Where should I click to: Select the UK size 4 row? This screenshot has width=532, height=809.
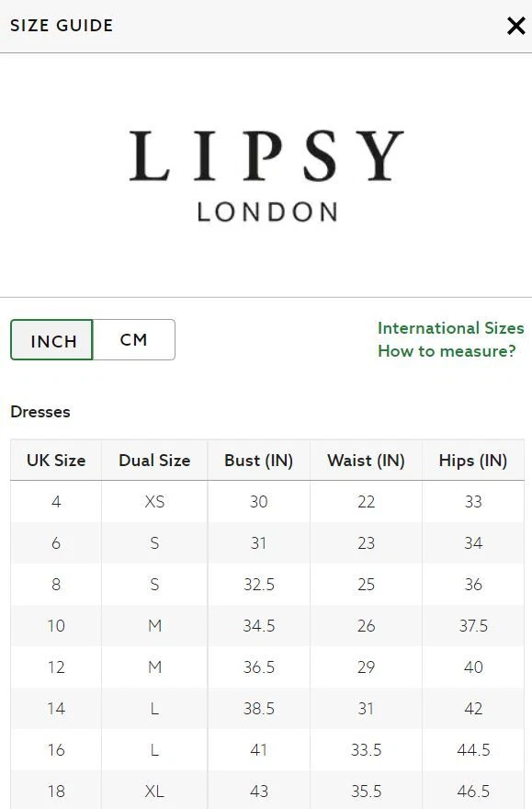(x=267, y=502)
